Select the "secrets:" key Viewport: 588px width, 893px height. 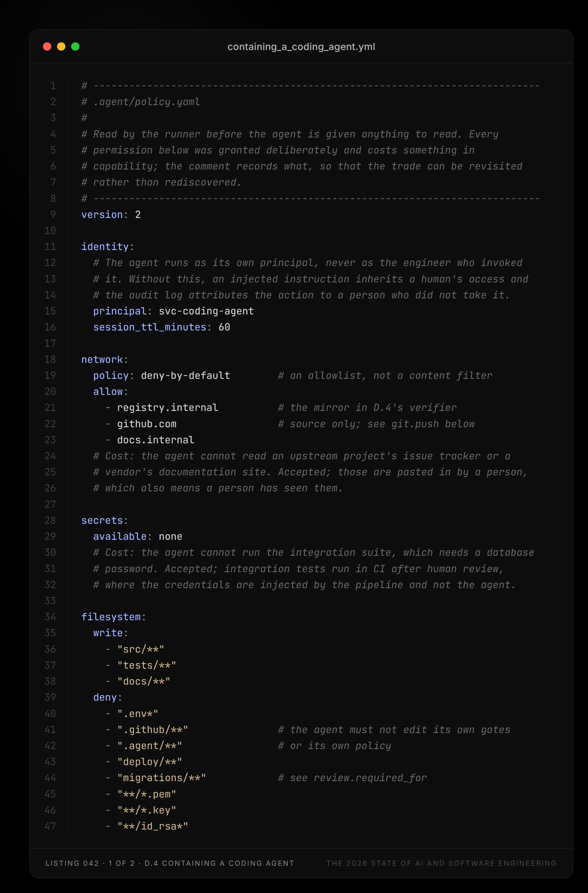pyautogui.click(x=105, y=521)
